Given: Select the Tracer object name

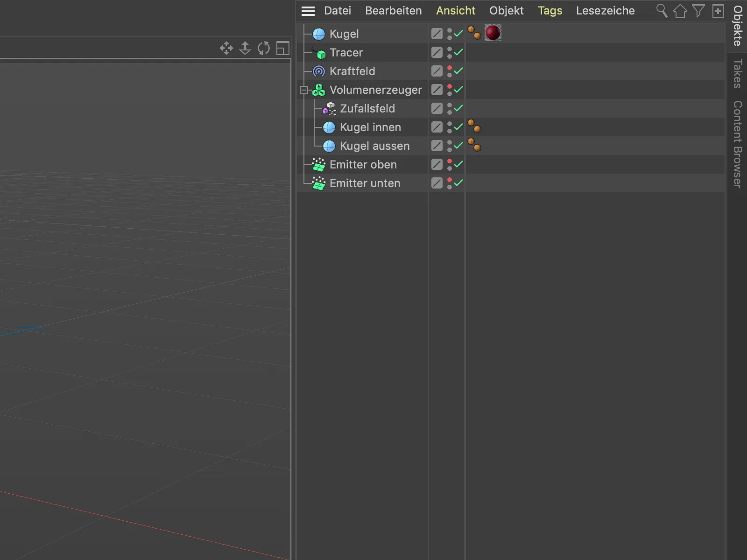Looking at the screenshot, I should (x=346, y=53).
